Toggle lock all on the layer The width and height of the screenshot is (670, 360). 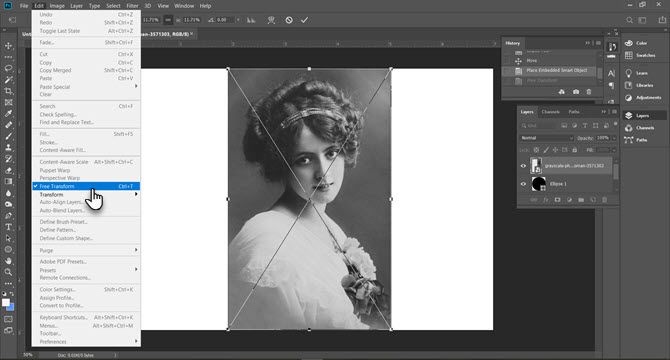(574, 150)
